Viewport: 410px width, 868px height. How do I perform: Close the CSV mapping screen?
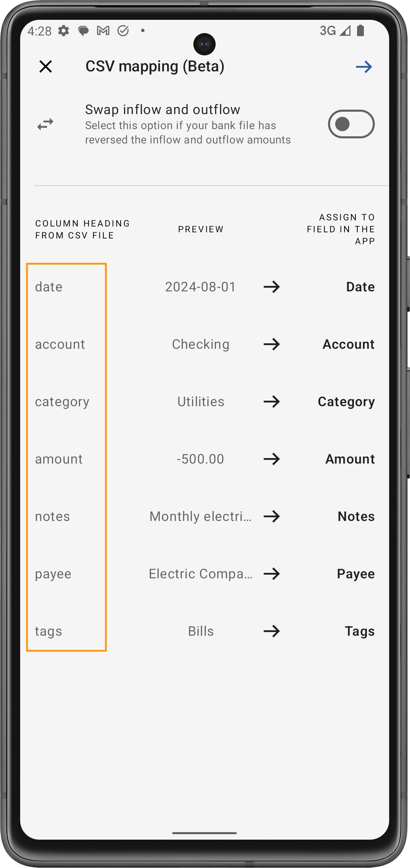click(45, 66)
